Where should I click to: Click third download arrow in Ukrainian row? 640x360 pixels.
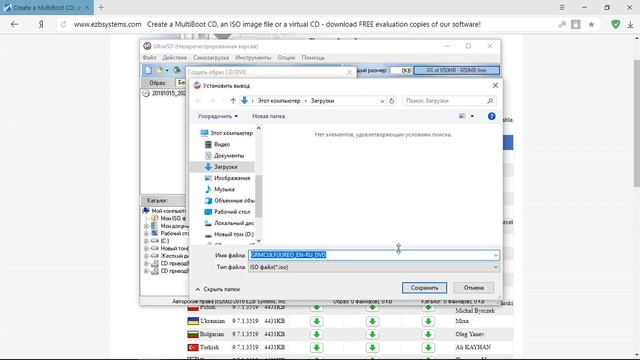pos(428,321)
